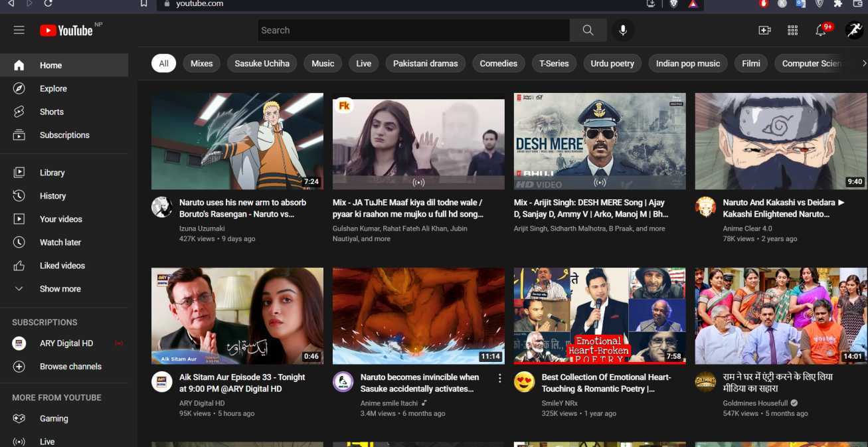Open Browse channels
The width and height of the screenshot is (868, 447).
point(64,367)
